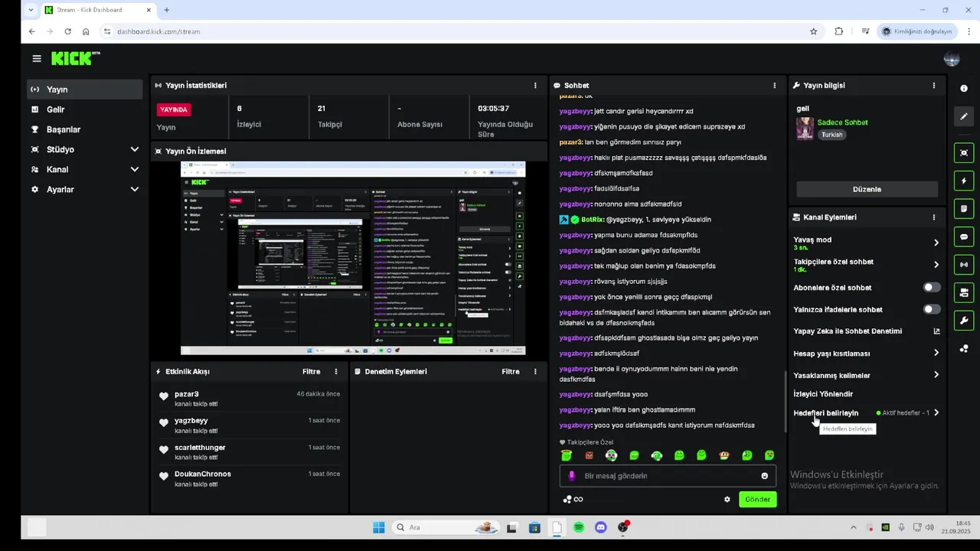
Task: Open Discord from taskbar
Action: tap(601, 527)
